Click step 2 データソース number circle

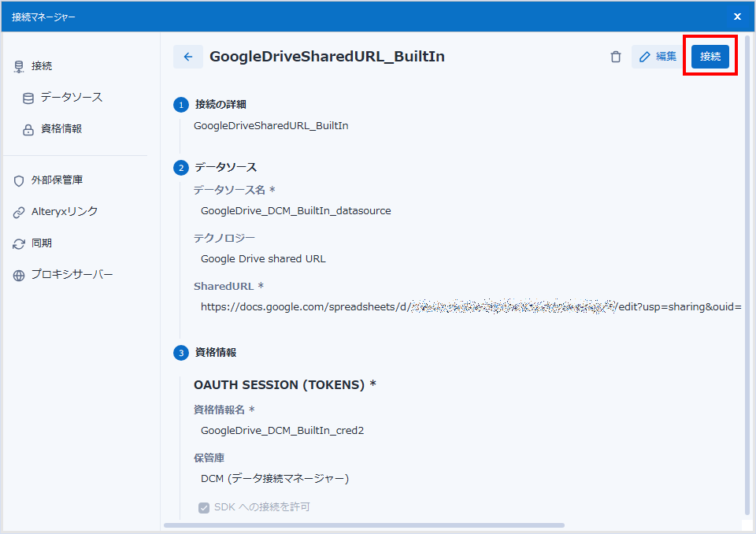point(181,168)
